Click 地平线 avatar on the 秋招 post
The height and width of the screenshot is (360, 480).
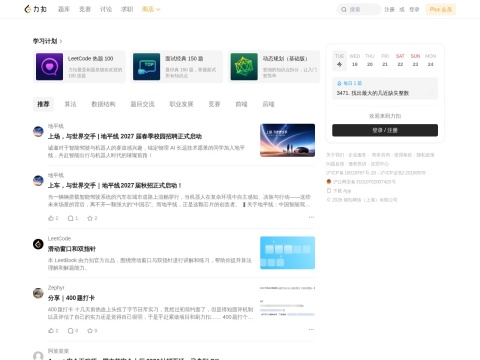click(x=38, y=180)
